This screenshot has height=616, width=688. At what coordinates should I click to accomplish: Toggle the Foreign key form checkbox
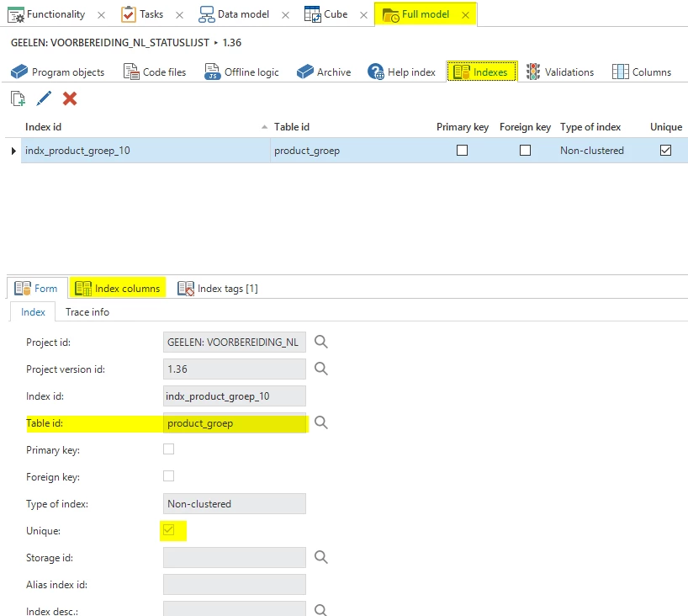tap(168, 476)
